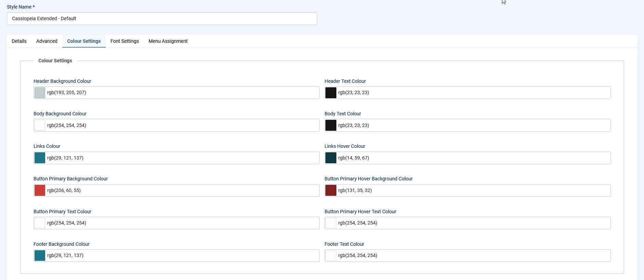Open the Menu Assignment tab
Viewport: 644px width, 280px height.
[x=168, y=41]
